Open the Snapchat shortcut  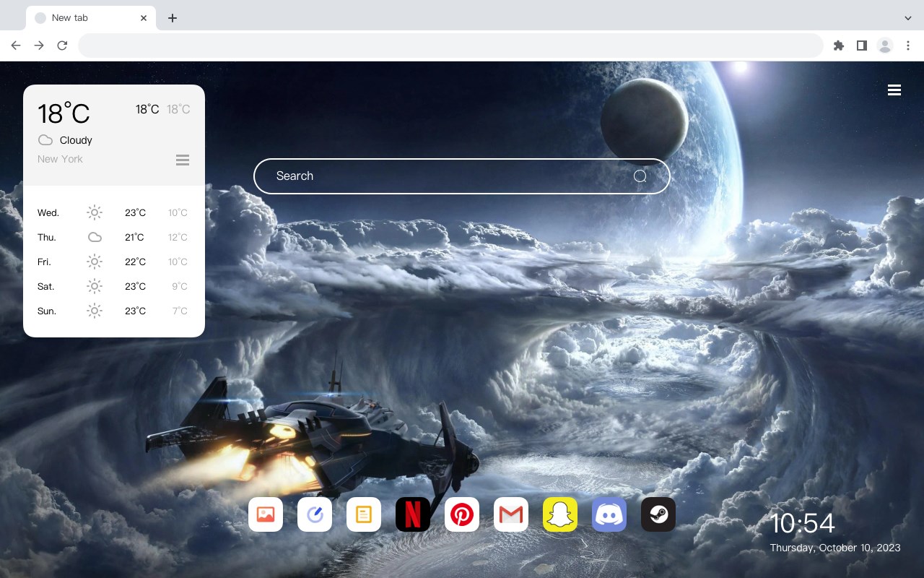(560, 514)
